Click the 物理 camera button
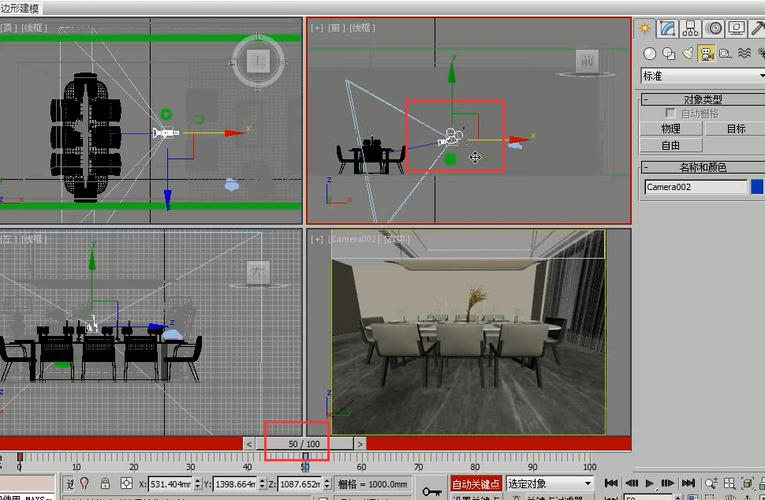This screenshot has width=765, height=500. tap(670, 129)
